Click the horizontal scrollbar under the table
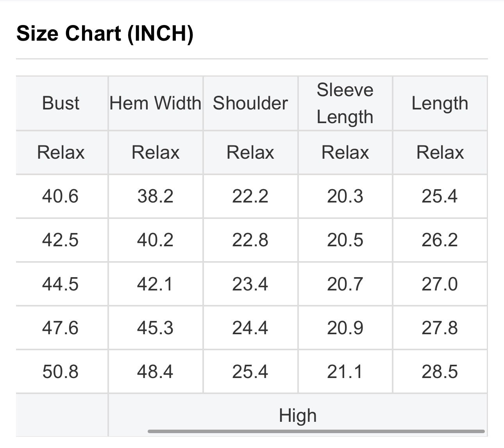Viewport: 504px width, 448px height. click(x=316, y=432)
